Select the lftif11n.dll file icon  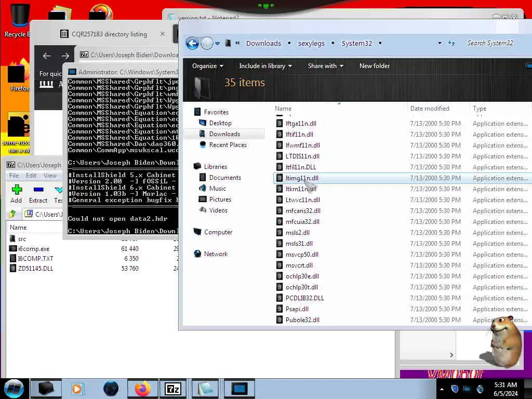point(279,135)
